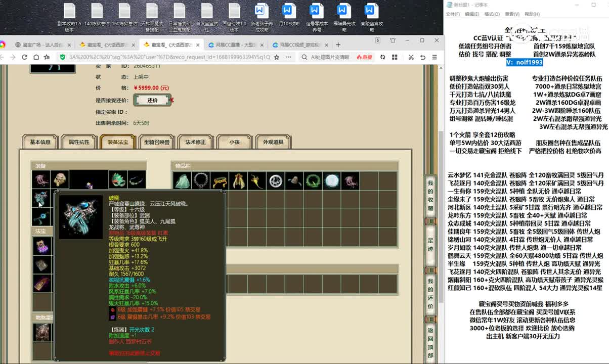Select the golden belt in 物品栏
This screenshot has width=609, height=364.
tap(219, 180)
